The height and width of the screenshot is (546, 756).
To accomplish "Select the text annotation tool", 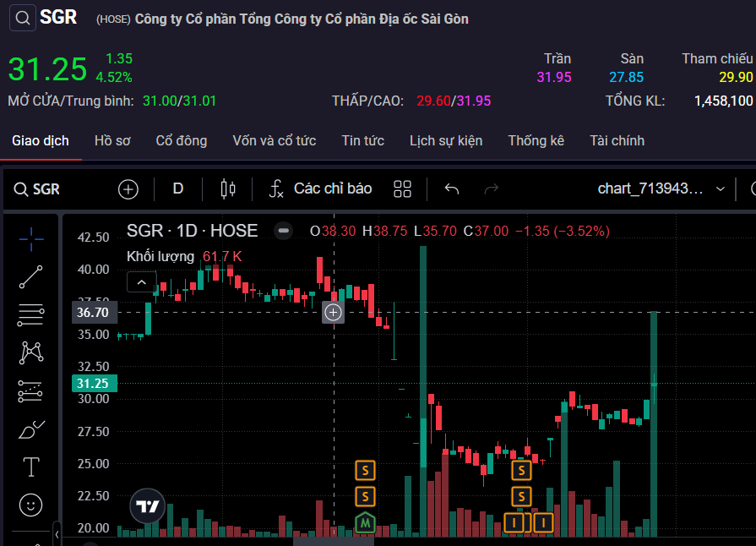I will 31,467.
